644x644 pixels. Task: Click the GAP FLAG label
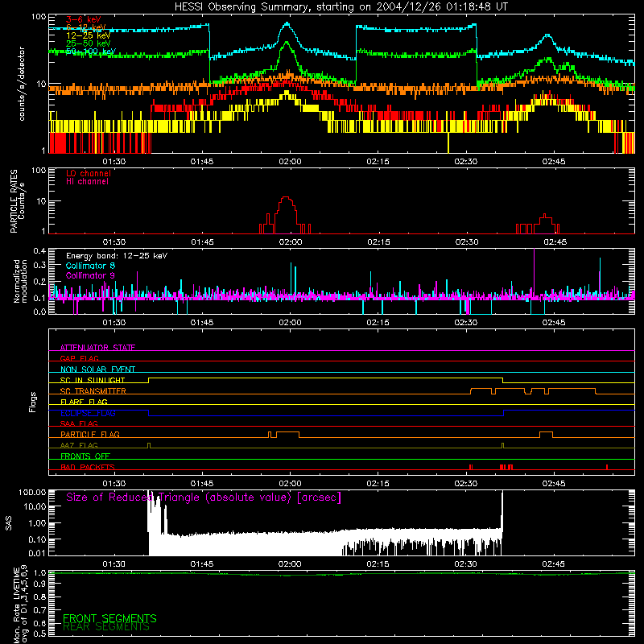click(79, 358)
